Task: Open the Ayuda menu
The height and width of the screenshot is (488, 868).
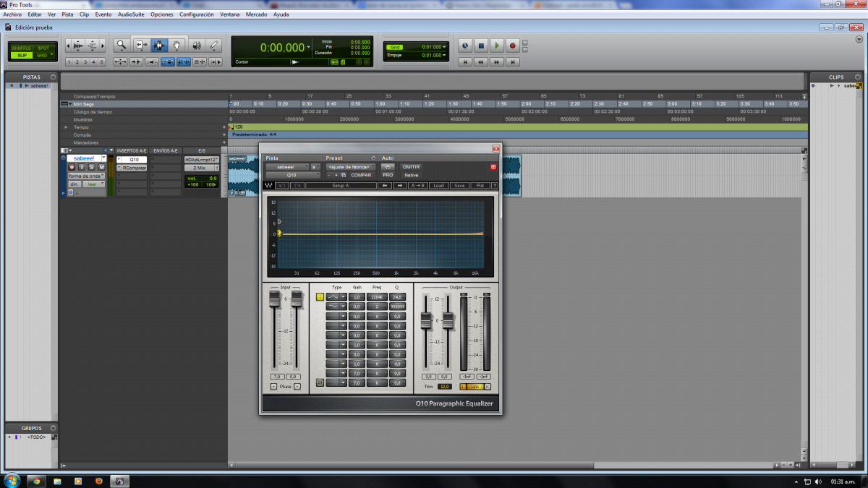Action: click(x=281, y=14)
